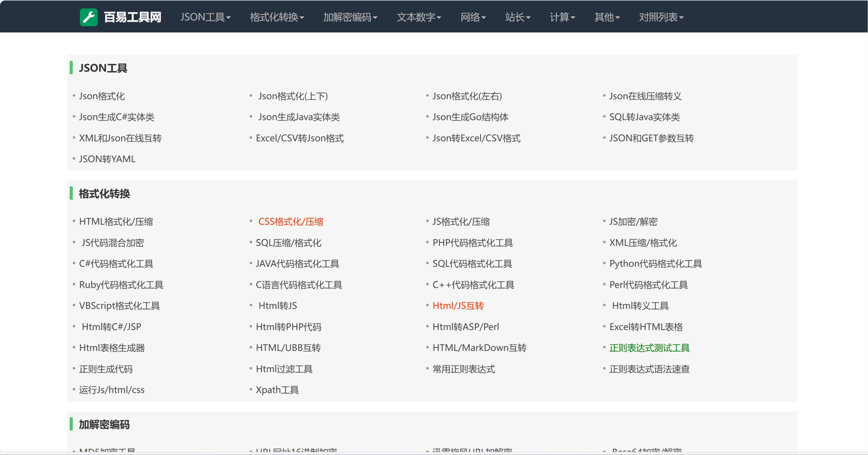Open XML和Json在线互转 link
Image resolution: width=868 pixels, height=455 pixels.
[x=120, y=138]
